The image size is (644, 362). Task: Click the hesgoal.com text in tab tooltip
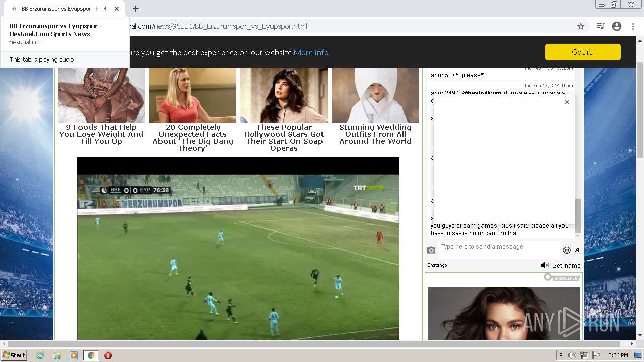(x=26, y=42)
